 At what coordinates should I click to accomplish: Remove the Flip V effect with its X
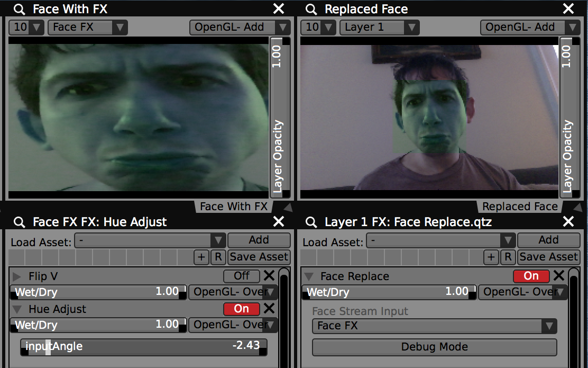point(269,276)
